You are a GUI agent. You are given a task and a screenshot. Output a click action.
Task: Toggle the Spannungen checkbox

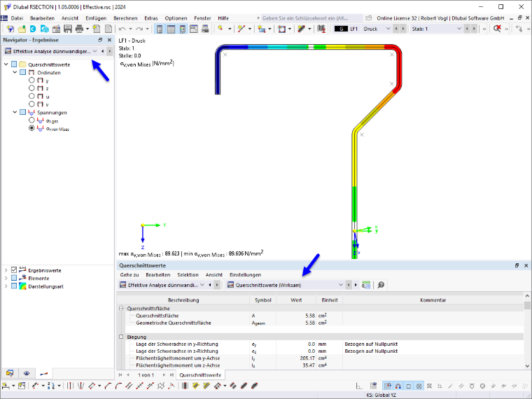coord(22,112)
